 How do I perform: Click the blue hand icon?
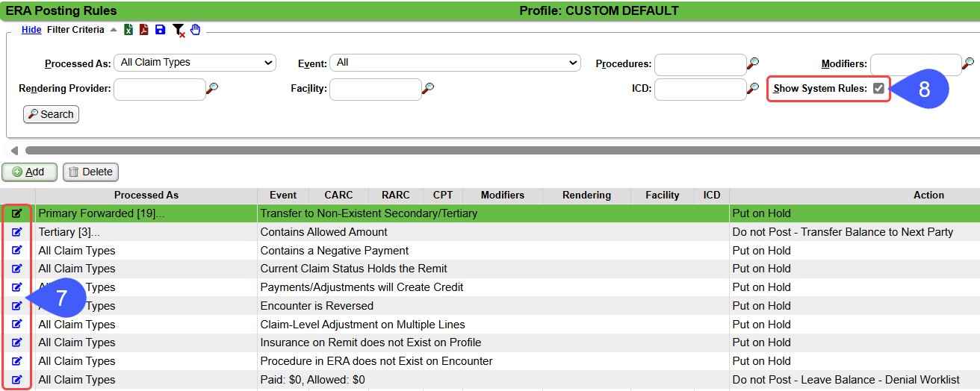[196, 30]
